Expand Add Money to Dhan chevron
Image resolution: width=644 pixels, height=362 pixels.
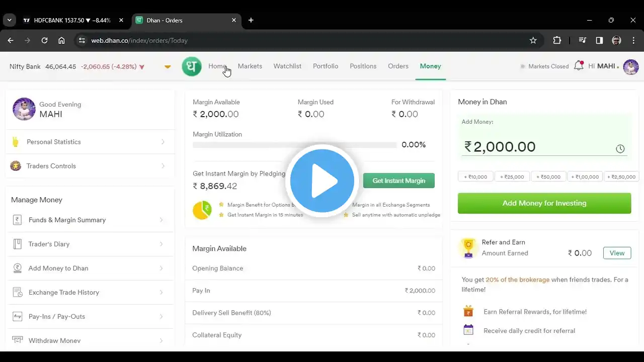161,268
